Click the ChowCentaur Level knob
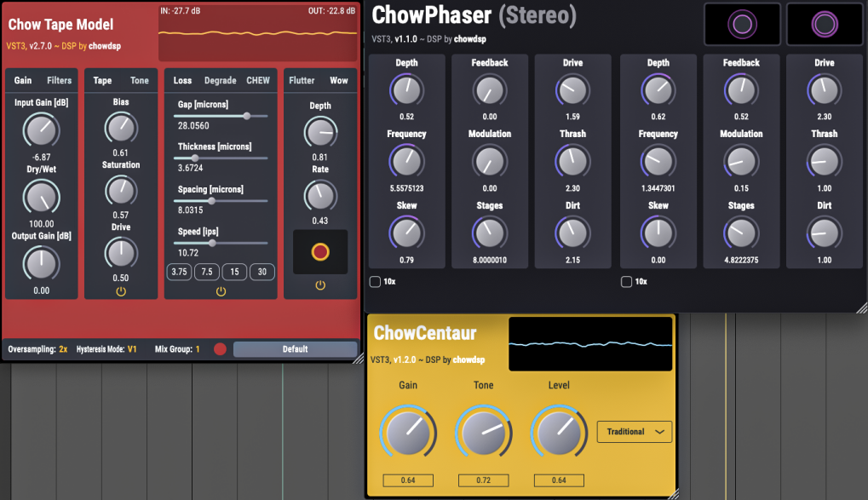868x500 pixels. (x=559, y=433)
